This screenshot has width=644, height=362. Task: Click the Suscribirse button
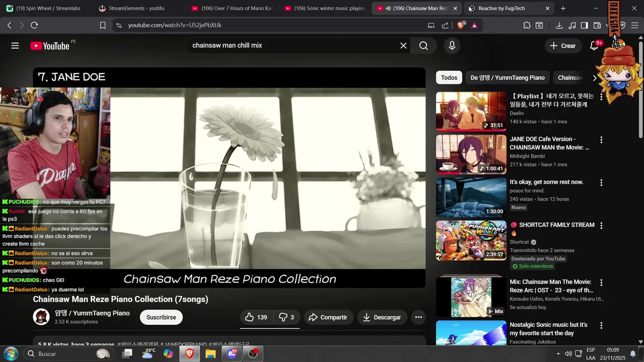[x=161, y=317]
